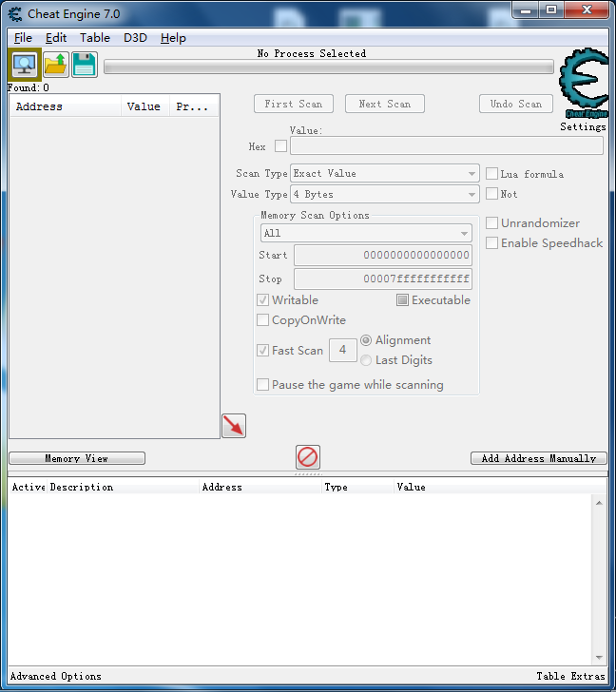Open the Edit menu

[56, 38]
